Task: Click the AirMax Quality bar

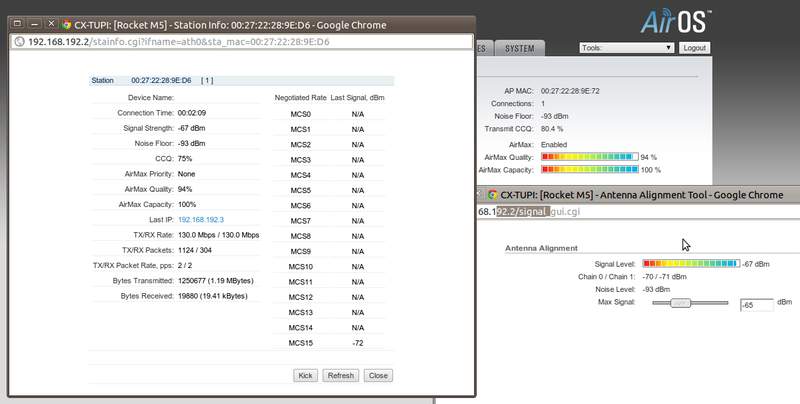Action: tap(590, 157)
